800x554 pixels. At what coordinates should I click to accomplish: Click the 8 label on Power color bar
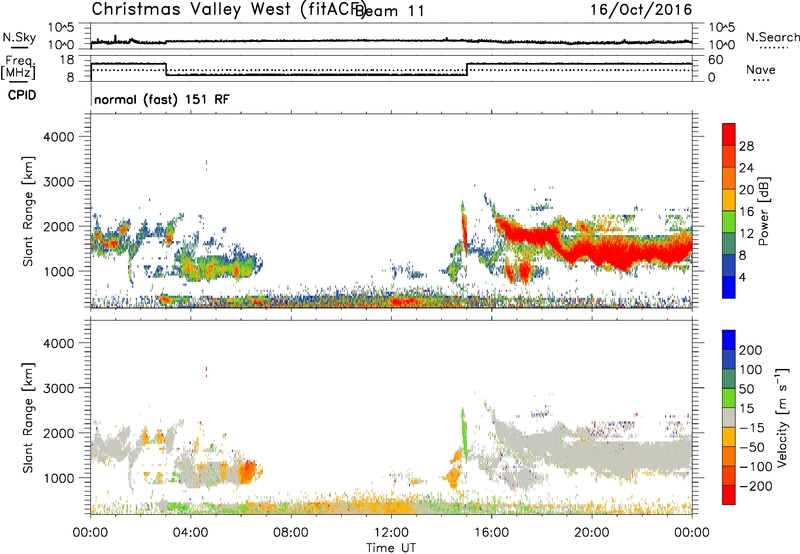[x=743, y=255]
